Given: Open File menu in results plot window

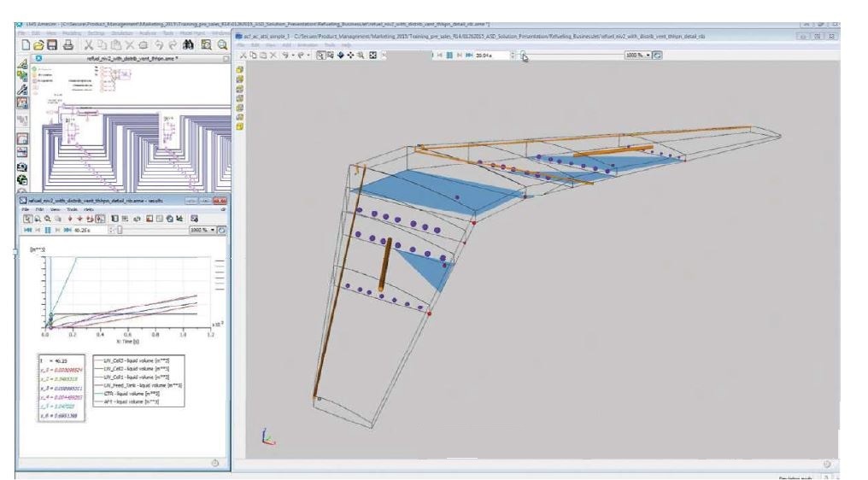Looking at the screenshot, I should tap(26, 210).
